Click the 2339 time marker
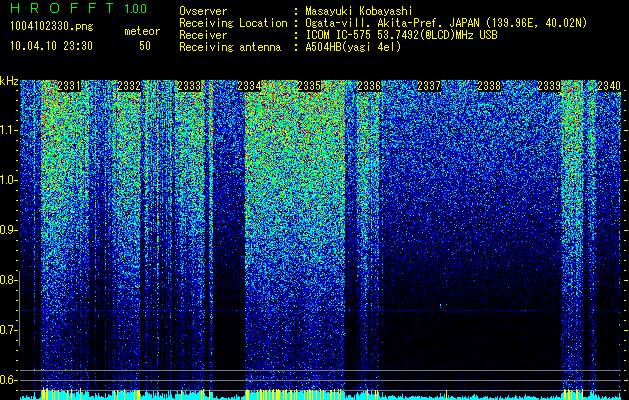The height and width of the screenshot is (400, 629). click(549, 86)
